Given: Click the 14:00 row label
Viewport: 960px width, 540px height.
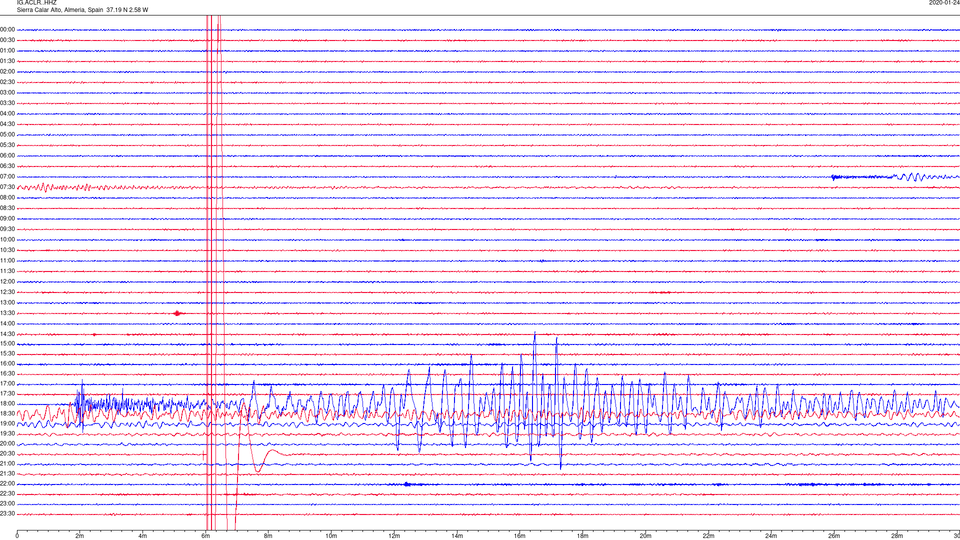Looking at the screenshot, I should (x=7, y=323).
